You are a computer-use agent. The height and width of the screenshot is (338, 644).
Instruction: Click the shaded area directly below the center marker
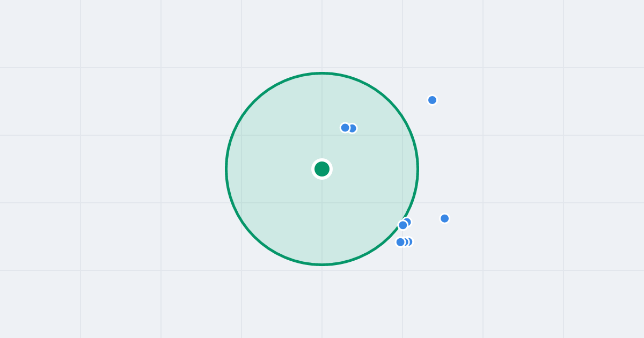[x=322, y=220]
